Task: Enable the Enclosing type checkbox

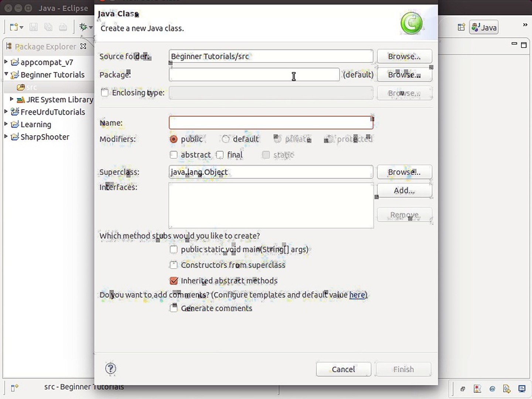Action: (105, 92)
